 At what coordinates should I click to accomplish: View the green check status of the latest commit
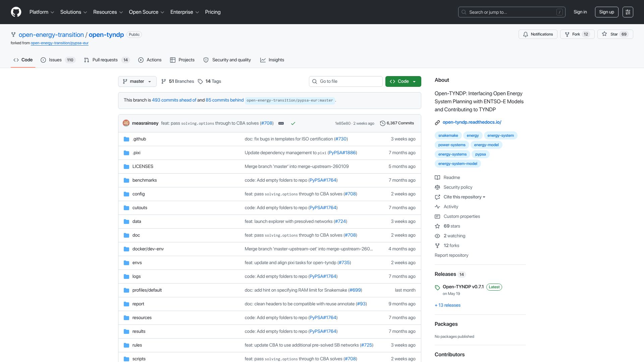pos(293,123)
